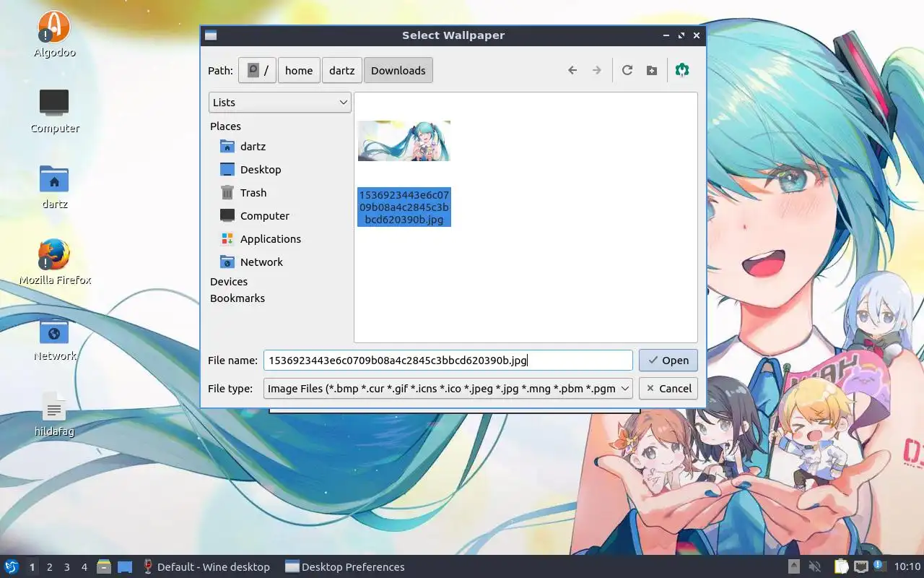
Task: Click the 'Devices' section header
Action: point(229,281)
